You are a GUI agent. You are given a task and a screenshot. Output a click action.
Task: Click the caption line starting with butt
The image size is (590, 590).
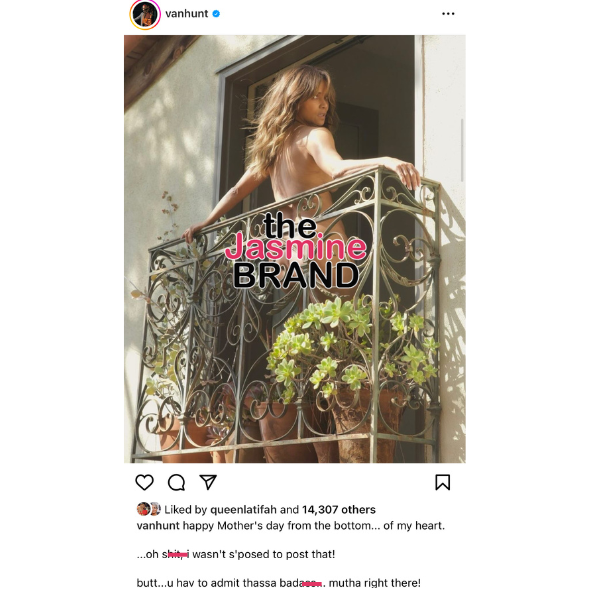278,583
